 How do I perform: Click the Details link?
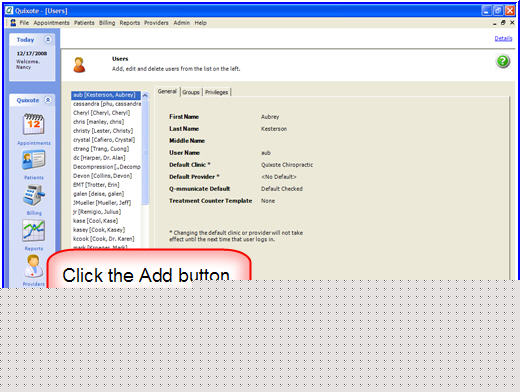click(503, 38)
